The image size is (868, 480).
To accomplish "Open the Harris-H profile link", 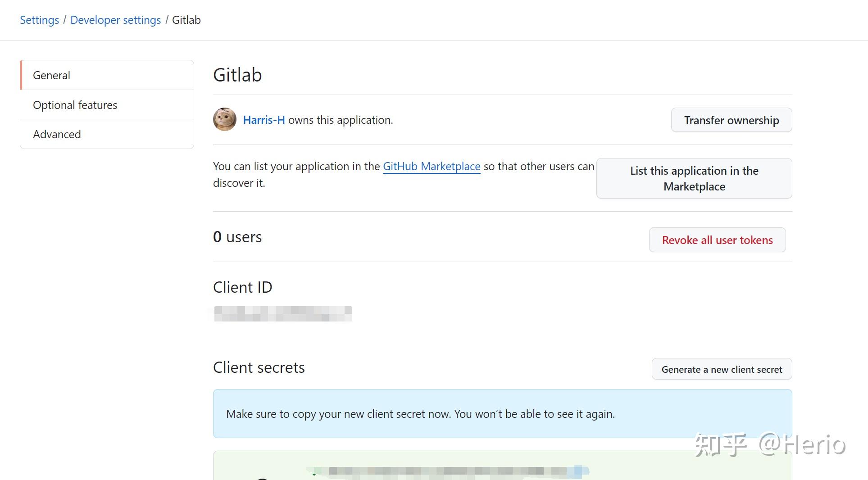I will click(264, 120).
